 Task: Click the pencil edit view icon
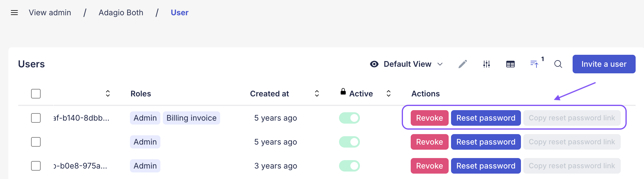coord(462,64)
